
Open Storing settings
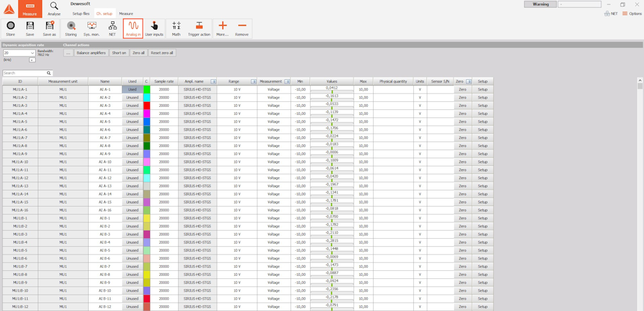click(x=71, y=29)
